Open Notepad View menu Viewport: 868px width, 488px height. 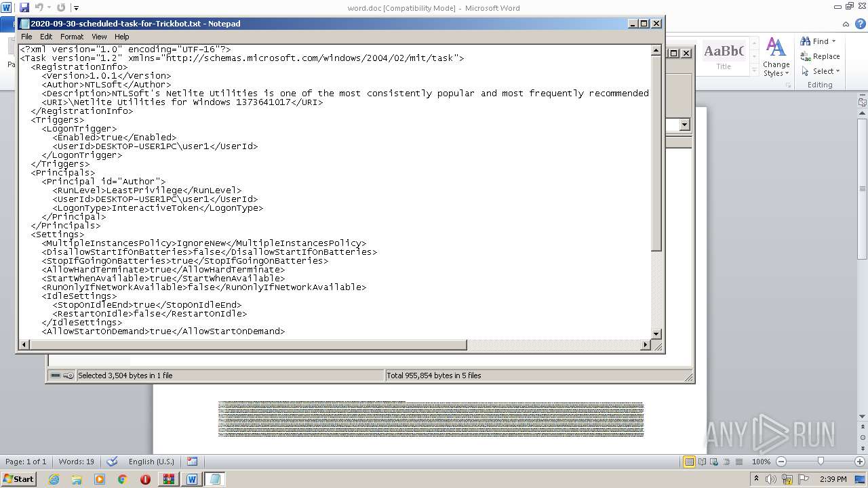(99, 37)
